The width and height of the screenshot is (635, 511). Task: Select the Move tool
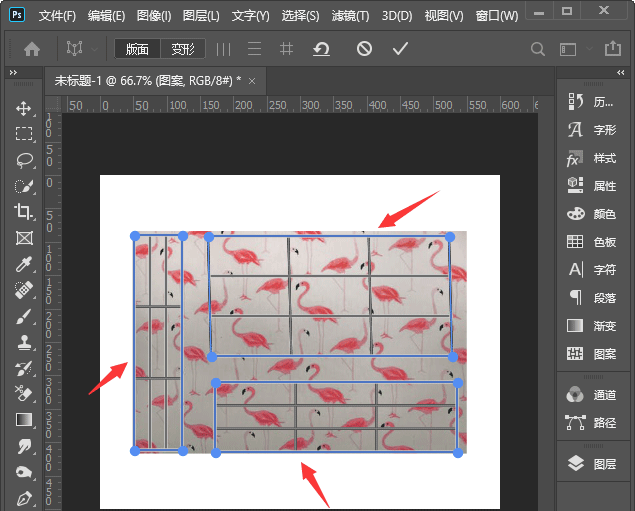tap(24, 108)
